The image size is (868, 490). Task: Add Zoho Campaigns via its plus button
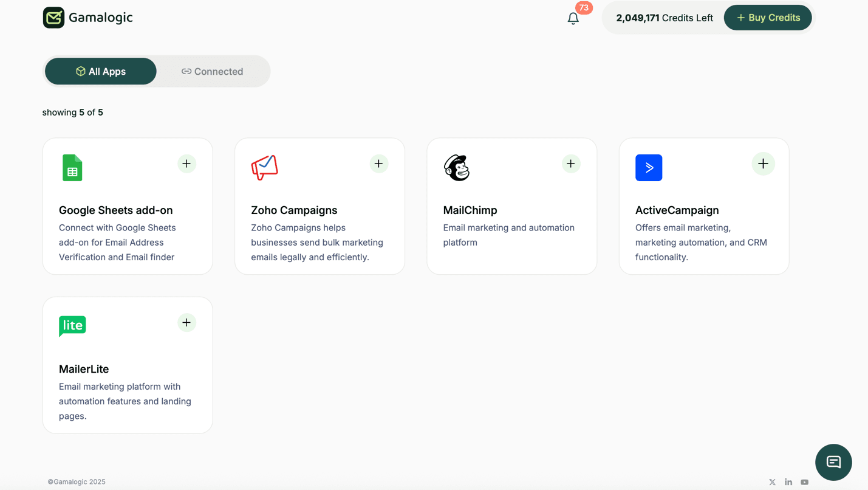point(378,164)
